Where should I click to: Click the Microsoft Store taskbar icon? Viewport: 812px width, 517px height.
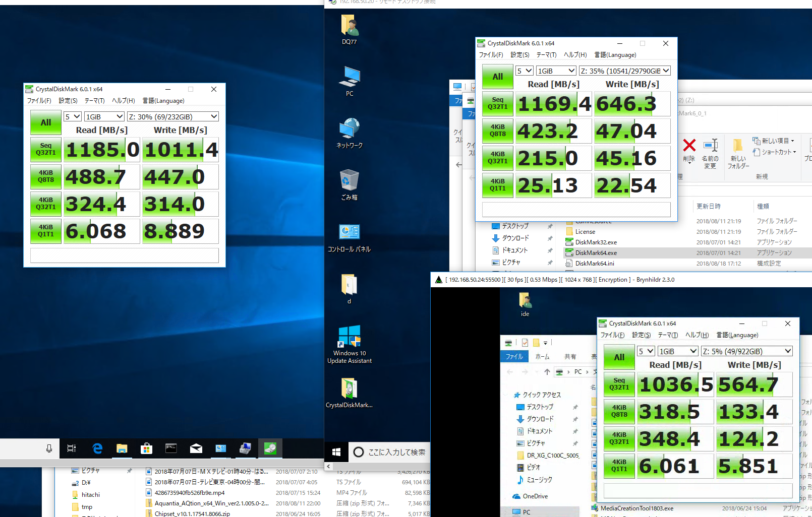pyautogui.click(x=146, y=448)
